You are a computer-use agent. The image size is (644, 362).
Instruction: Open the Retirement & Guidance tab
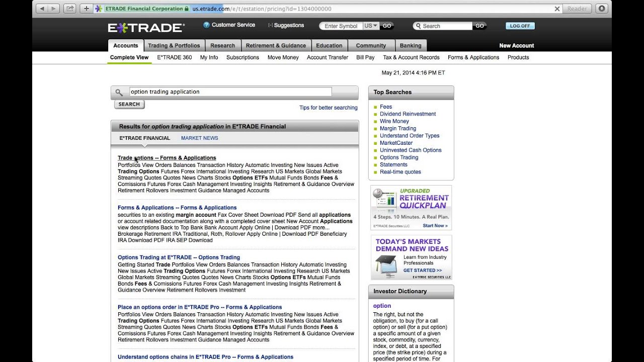point(276,46)
